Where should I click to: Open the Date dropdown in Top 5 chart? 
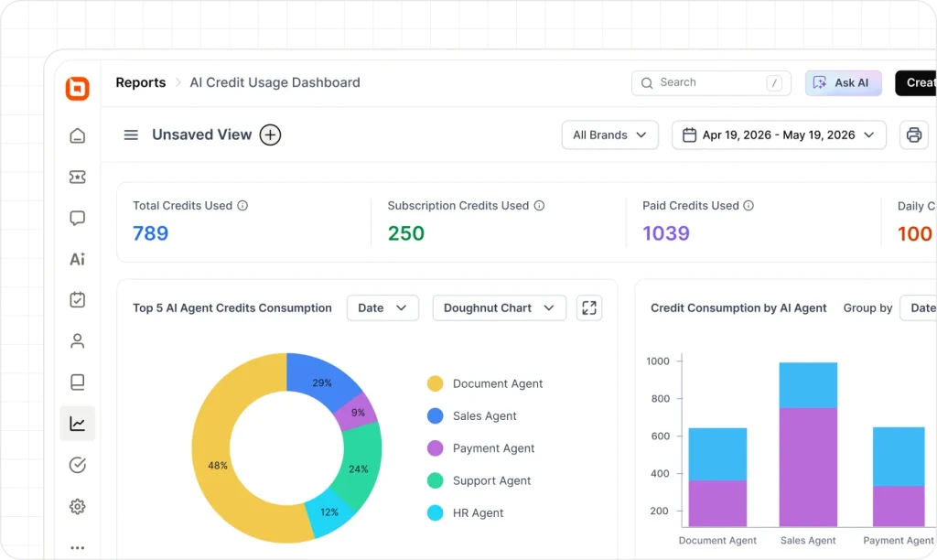coord(382,307)
